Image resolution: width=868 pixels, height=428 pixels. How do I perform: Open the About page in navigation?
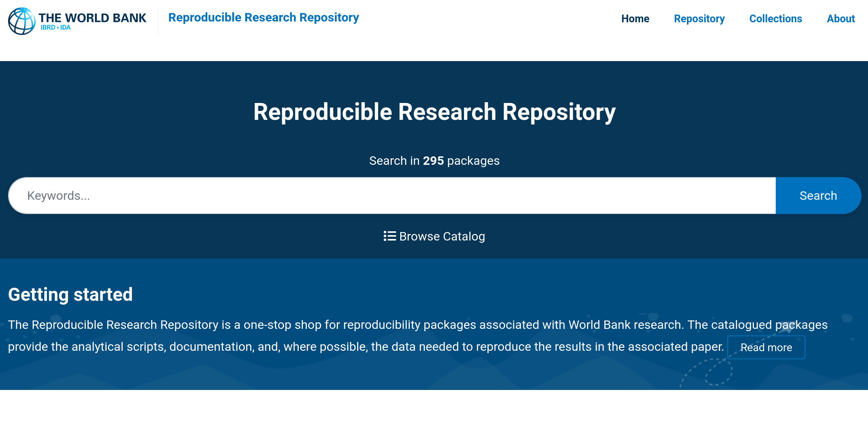[841, 18]
